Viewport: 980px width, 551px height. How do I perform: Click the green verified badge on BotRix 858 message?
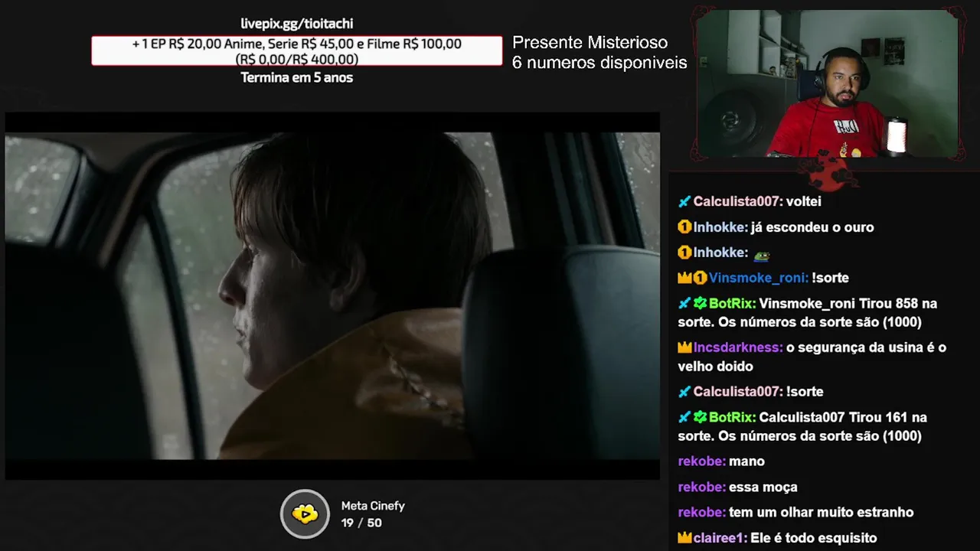pyautogui.click(x=700, y=304)
